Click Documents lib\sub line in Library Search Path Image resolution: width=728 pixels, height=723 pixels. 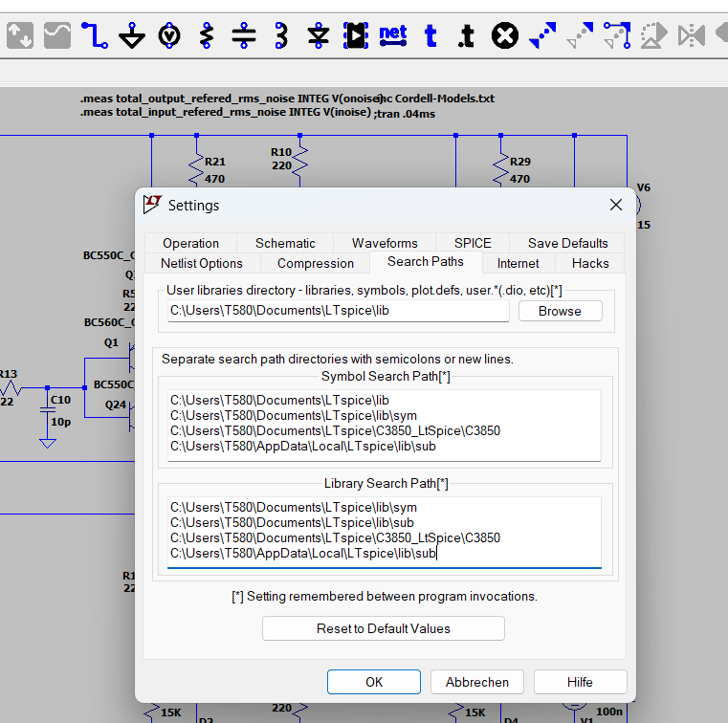click(x=292, y=522)
